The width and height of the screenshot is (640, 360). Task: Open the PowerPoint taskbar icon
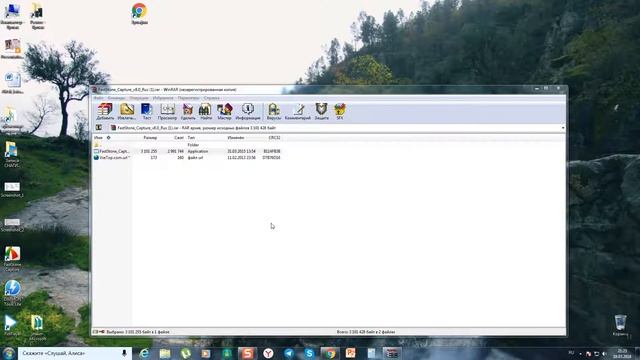[x=351, y=353]
